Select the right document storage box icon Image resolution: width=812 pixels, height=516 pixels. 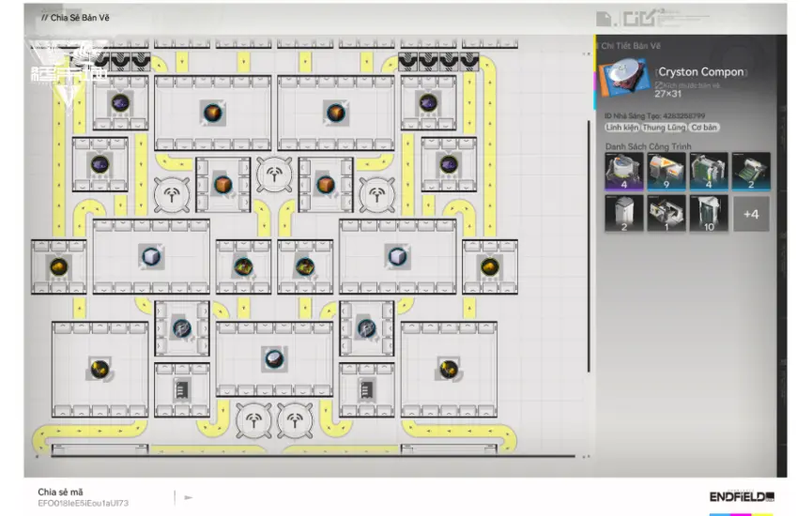click(367, 389)
